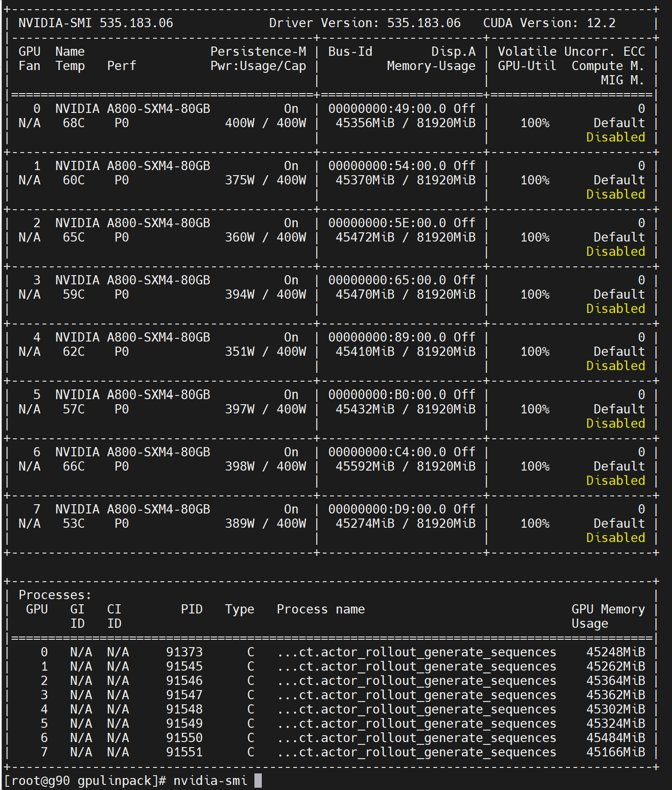Click the 389W / 400W power value
The height and width of the screenshot is (790, 672).
tap(265, 524)
